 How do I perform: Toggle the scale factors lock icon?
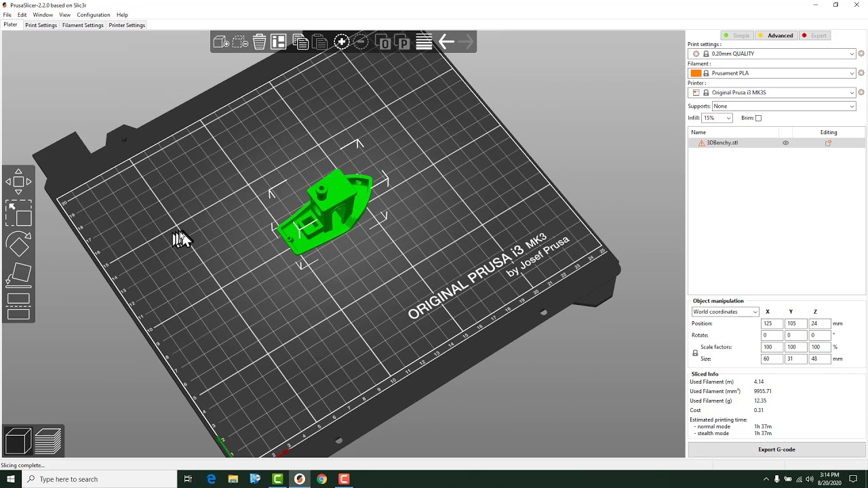(695, 353)
